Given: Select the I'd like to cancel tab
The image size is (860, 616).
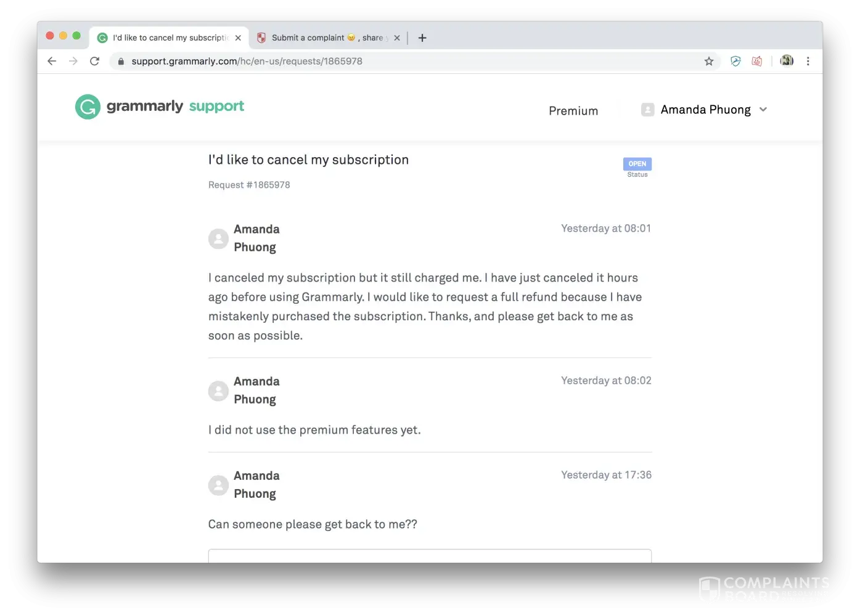Looking at the screenshot, I should [x=166, y=38].
